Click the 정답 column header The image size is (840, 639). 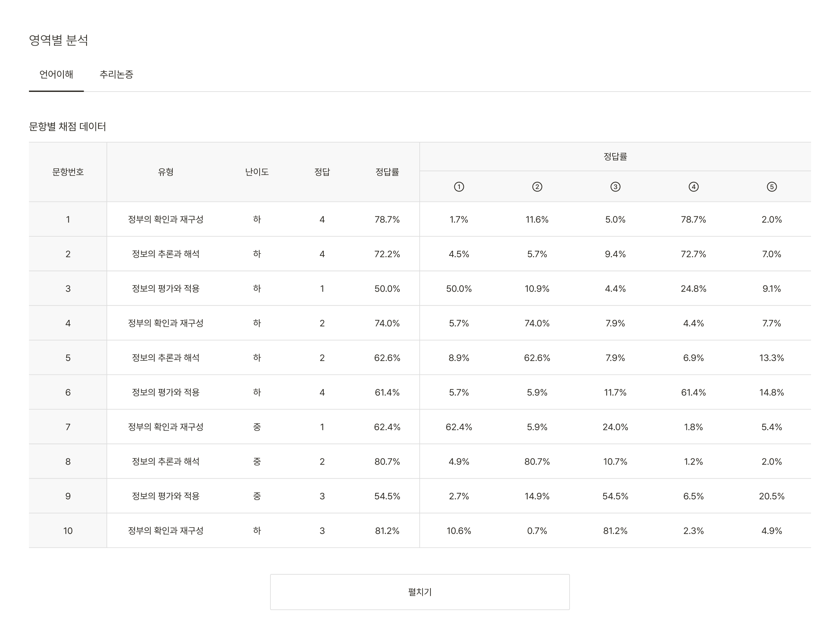[322, 172]
